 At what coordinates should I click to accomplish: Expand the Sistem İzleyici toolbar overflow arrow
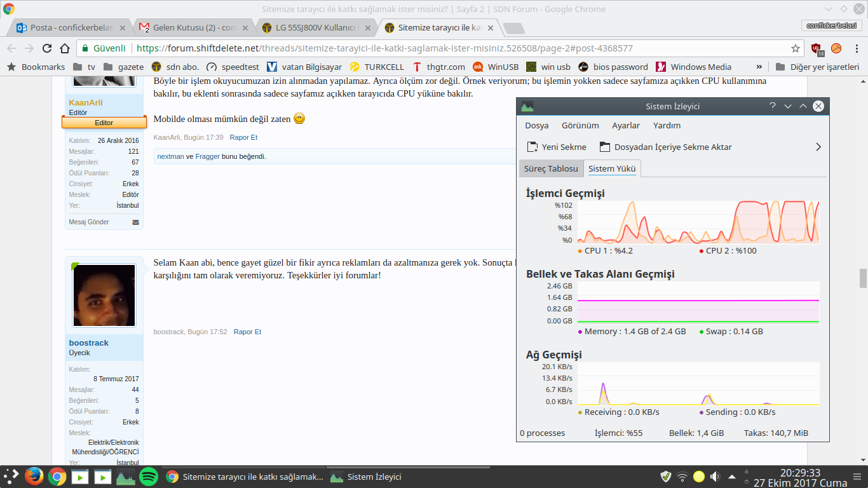click(818, 147)
